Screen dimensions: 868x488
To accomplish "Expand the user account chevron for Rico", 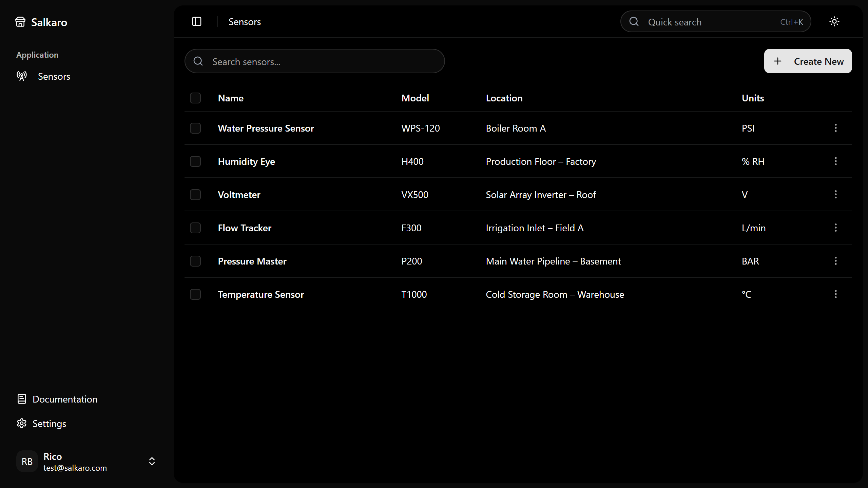I will point(152,461).
